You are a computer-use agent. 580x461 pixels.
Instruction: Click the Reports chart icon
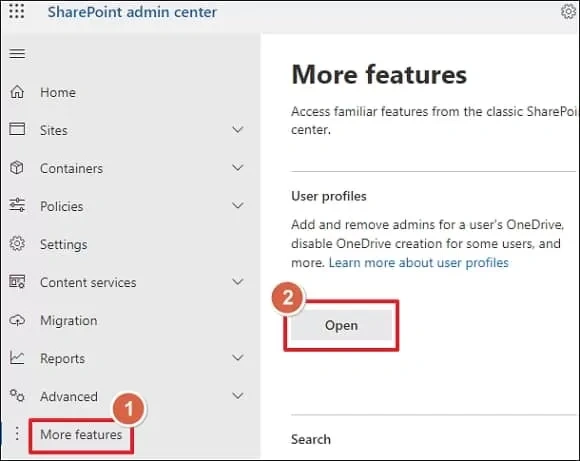point(17,357)
